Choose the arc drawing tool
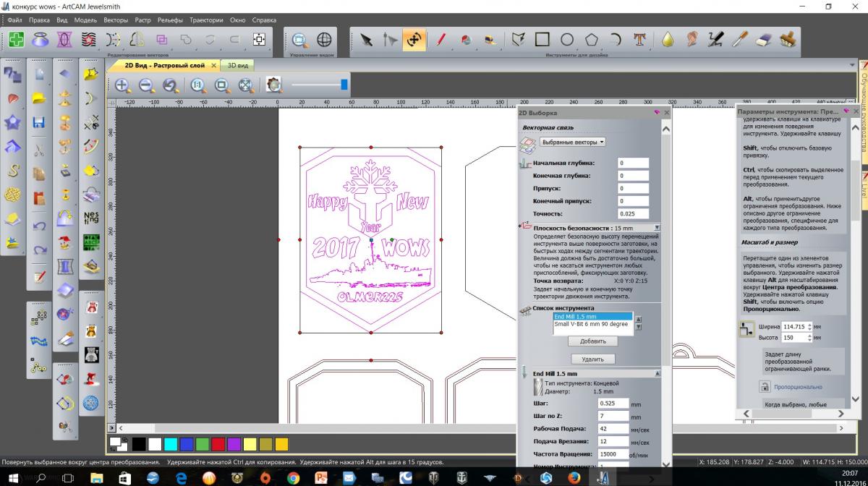The height and width of the screenshot is (486, 868). pyautogui.click(x=616, y=39)
